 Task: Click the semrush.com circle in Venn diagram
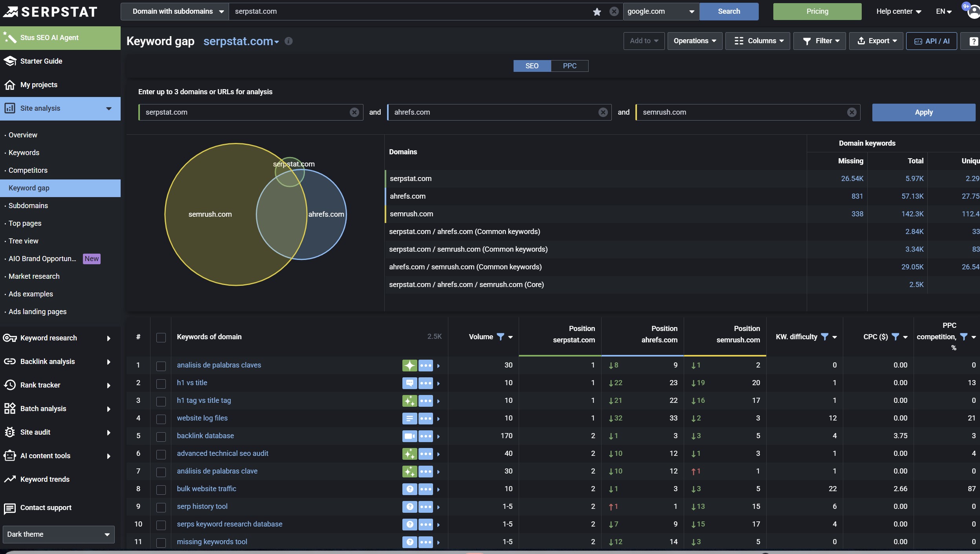point(210,214)
